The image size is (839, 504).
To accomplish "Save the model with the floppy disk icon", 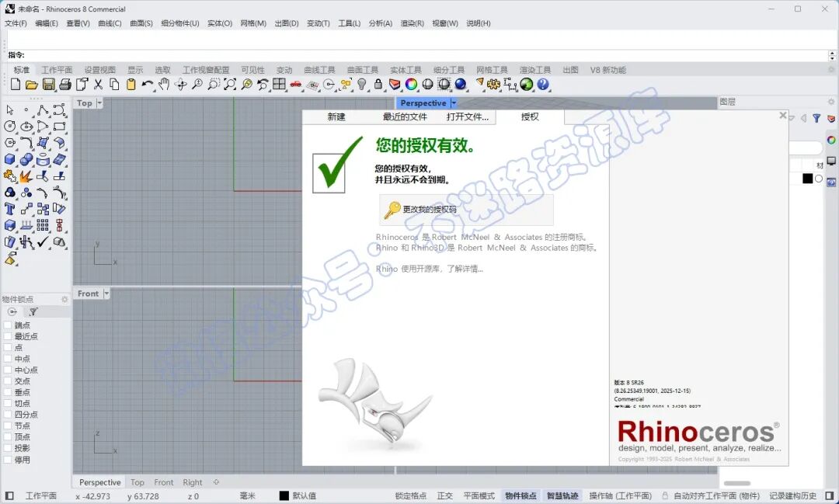I will [49, 85].
